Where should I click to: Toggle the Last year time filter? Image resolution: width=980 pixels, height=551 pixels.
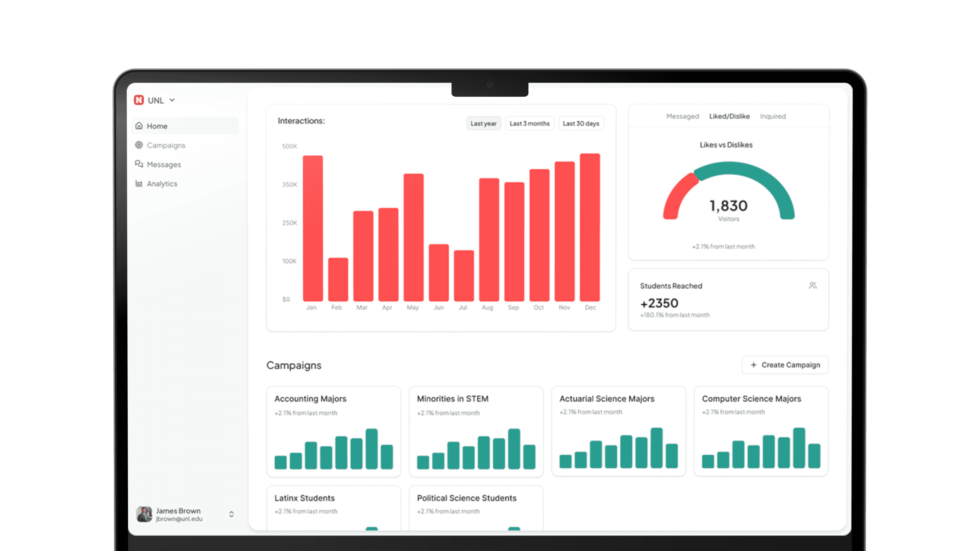click(484, 123)
